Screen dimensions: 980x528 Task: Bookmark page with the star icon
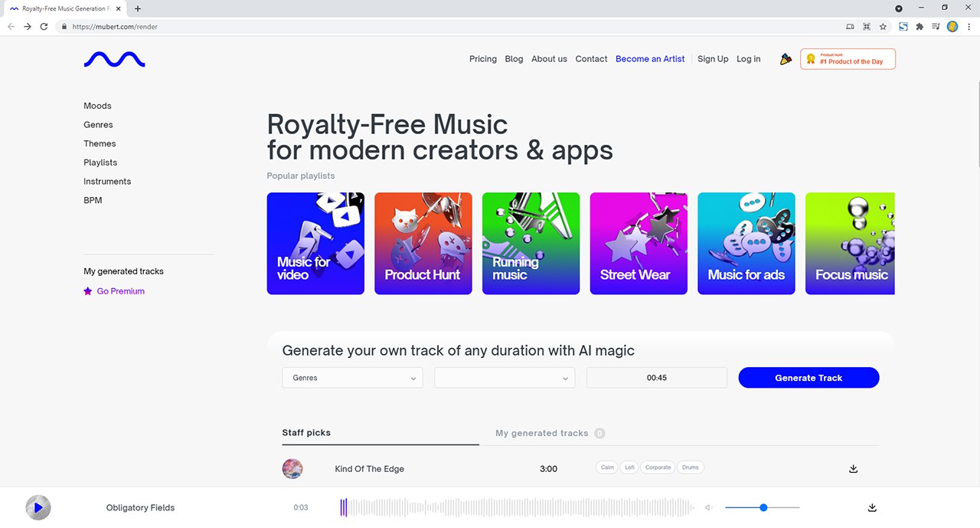[x=883, y=26]
